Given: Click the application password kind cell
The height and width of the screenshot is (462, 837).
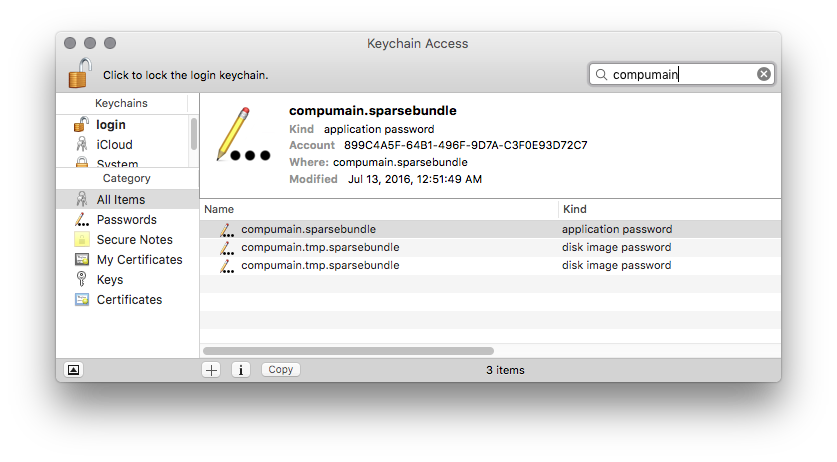Looking at the screenshot, I should pyautogui.click(x=617, y=229).
